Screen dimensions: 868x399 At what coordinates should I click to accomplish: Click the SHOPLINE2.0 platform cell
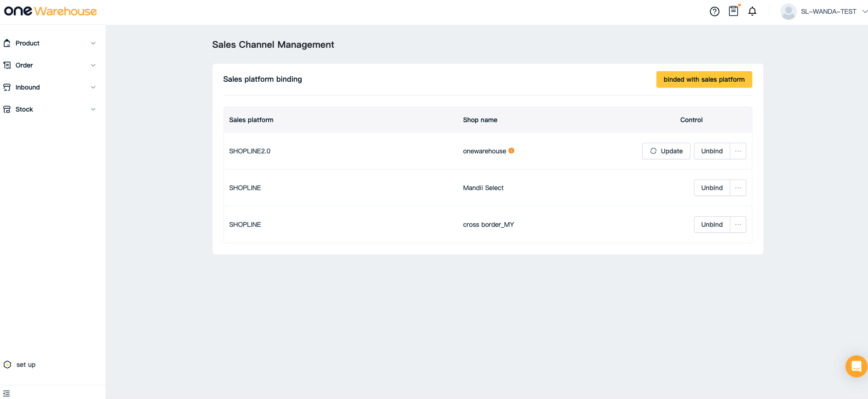click(x=250, y=151)
